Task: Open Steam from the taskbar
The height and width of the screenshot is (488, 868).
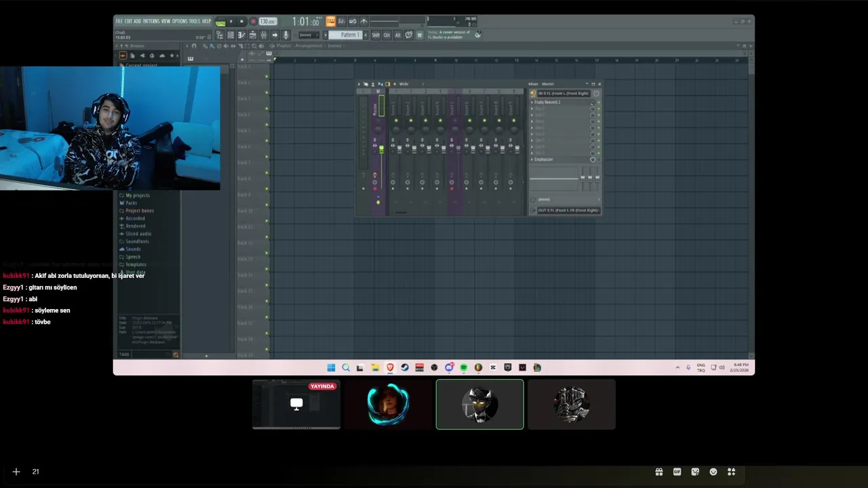Action: [405, 367]
